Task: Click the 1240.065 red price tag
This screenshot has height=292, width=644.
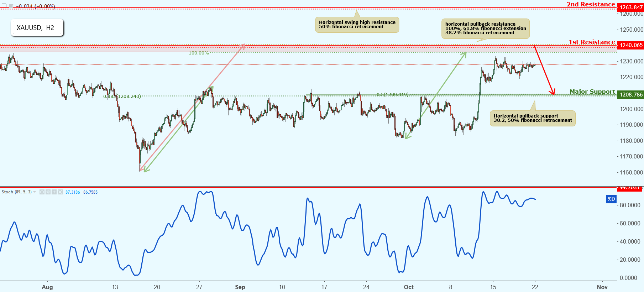Action: point(630,45)
